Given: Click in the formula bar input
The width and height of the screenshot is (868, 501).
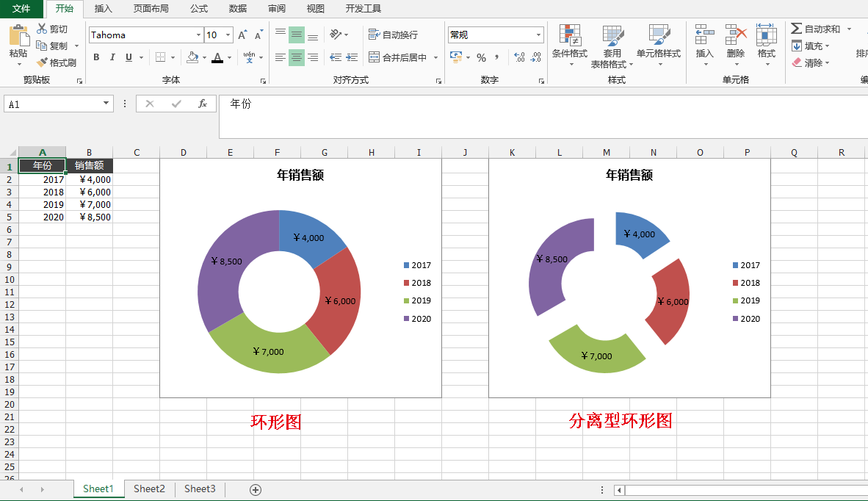Looking at the screenshot, I should (543, 116).
